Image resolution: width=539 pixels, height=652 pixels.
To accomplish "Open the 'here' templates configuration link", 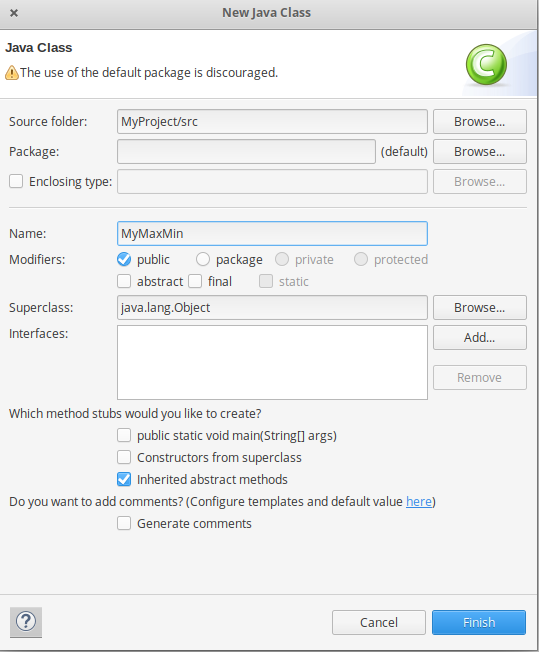I will [x=419, y=501].
